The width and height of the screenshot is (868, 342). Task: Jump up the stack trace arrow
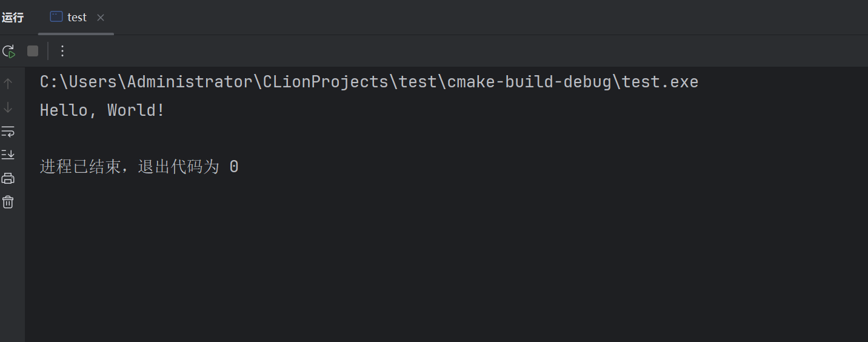[x=8, y=84]
